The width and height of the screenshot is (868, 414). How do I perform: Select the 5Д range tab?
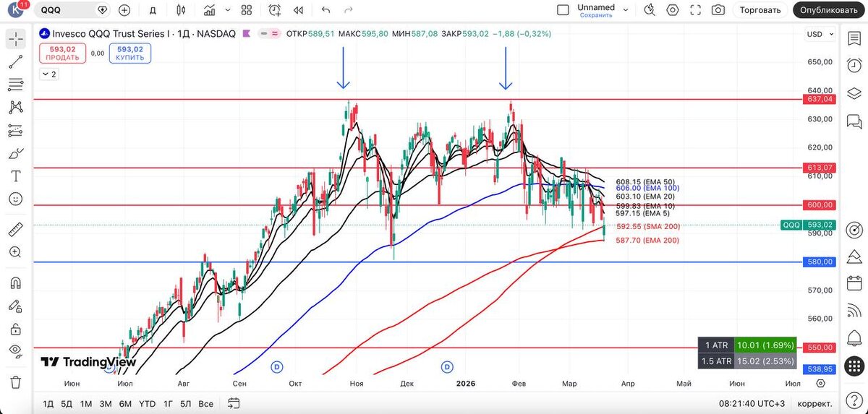[67, 403]
